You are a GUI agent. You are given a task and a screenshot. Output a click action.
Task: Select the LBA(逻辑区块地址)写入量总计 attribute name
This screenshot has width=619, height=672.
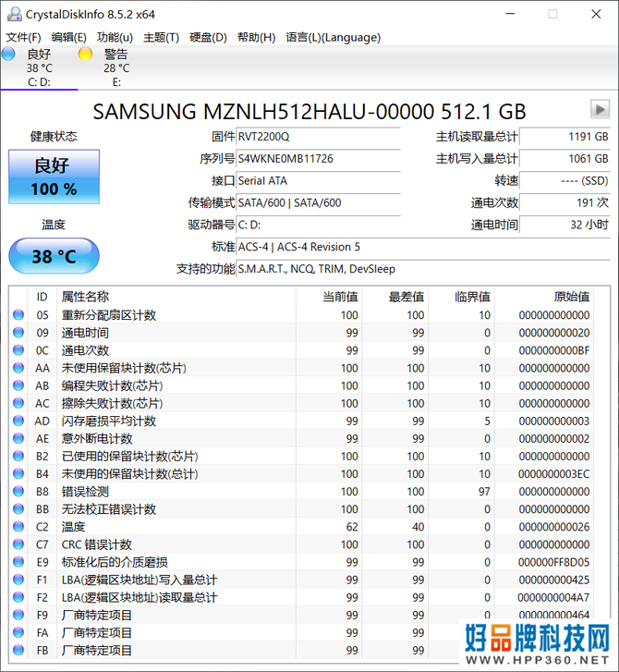pos(140,580)
